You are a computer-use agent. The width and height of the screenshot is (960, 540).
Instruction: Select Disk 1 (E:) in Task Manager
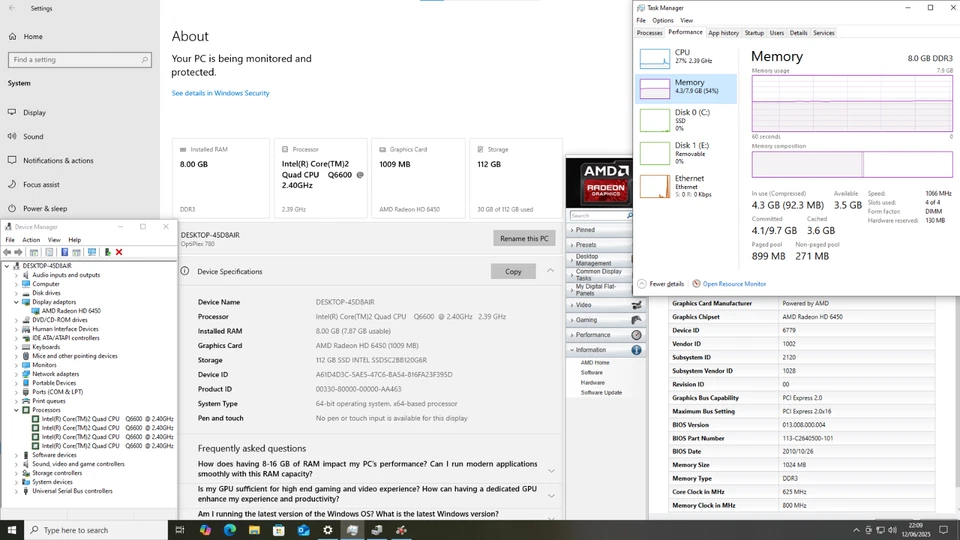point(686,153)
